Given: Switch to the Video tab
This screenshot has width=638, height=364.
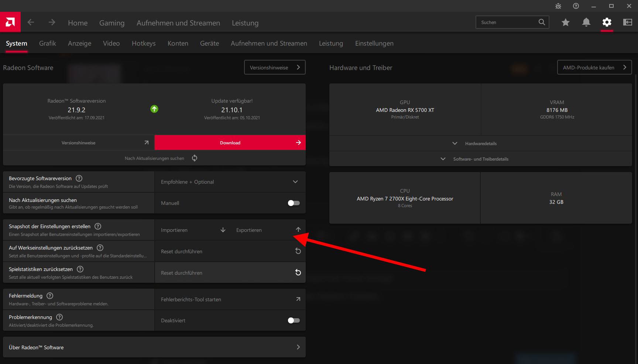Looking at the screenshot, I should pyautogui.click(x=112, y=43).
